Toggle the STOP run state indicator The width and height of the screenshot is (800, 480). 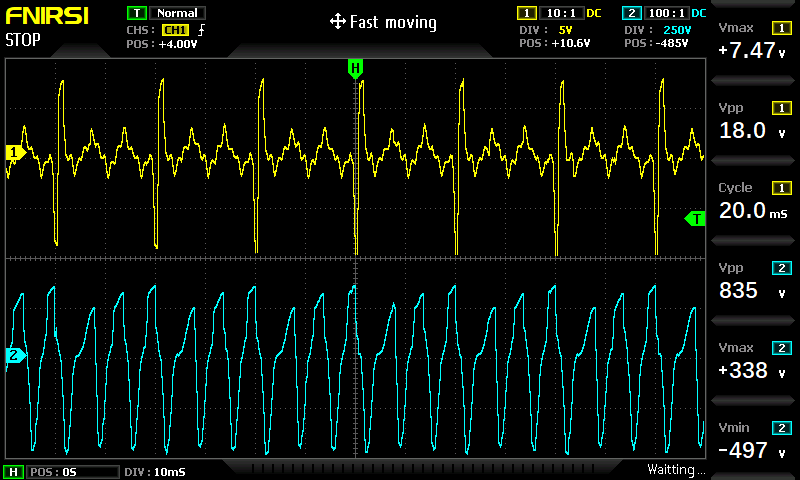point(24,41)
